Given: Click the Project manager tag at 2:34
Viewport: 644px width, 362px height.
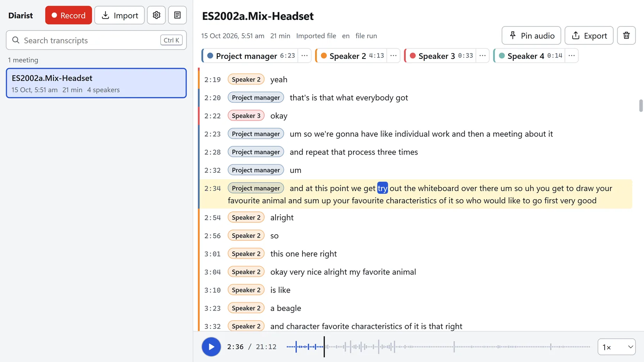Looking at the screenshot, I should [256, 188].
